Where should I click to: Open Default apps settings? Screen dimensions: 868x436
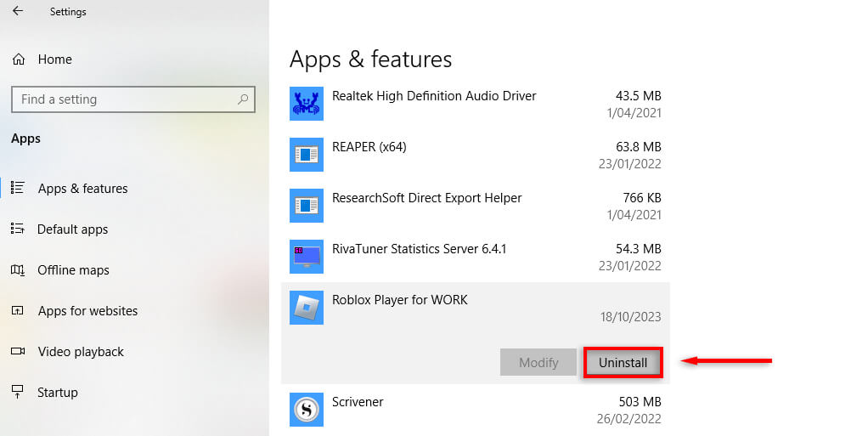pos(72,229)
